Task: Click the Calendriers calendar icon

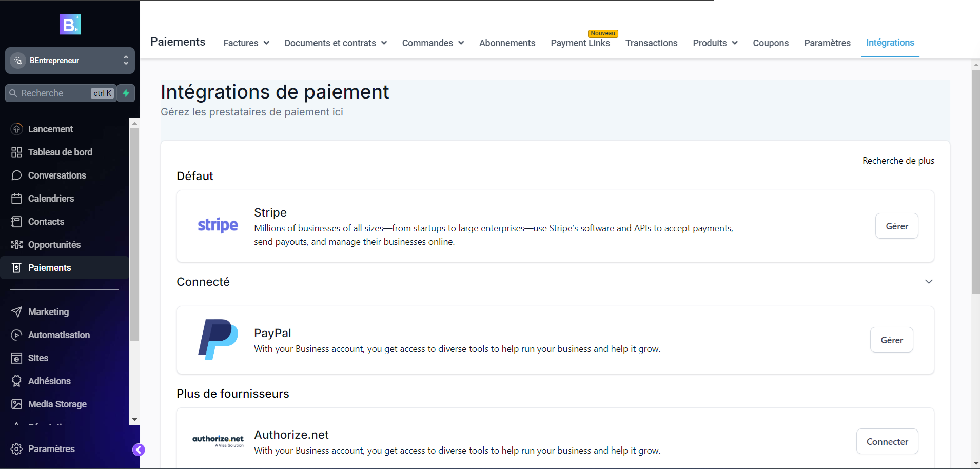Action: (x=16, y=199)
